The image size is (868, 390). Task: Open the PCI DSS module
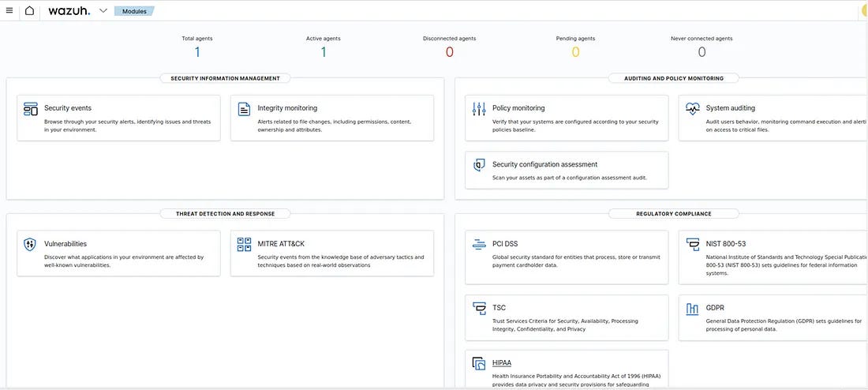[567, 257]
